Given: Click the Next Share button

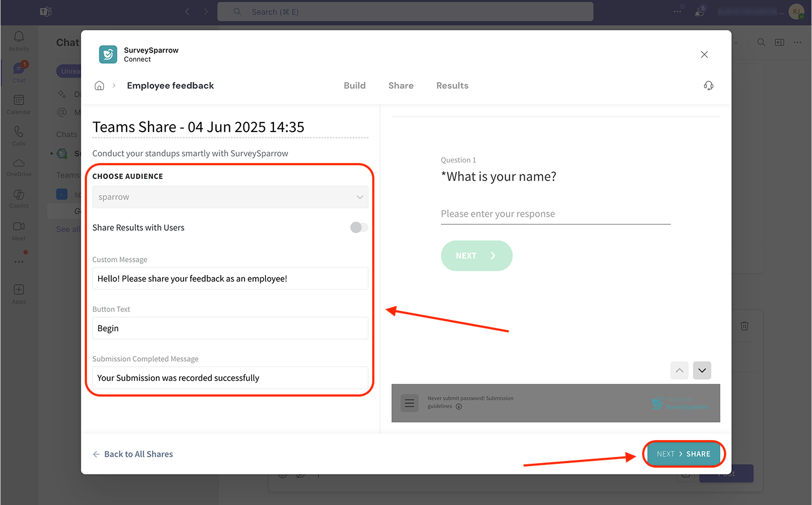Looking at the screenshot, I should point(683,454).
